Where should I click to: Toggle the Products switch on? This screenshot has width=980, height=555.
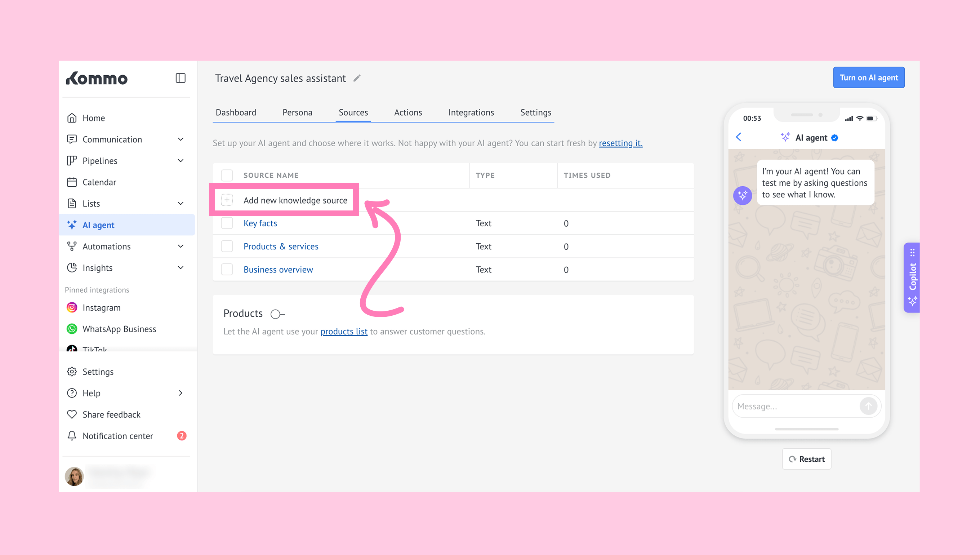(277, 314)
